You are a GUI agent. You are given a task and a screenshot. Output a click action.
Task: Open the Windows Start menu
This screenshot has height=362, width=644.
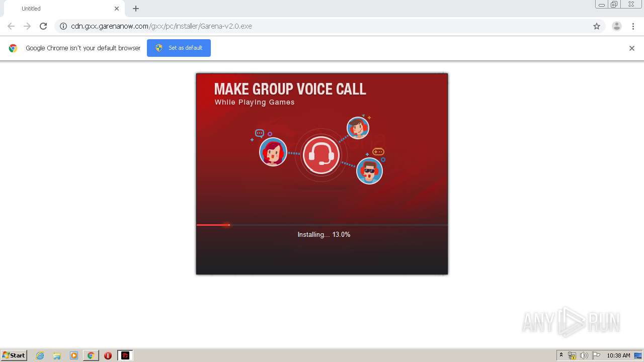tap(14, 355)
